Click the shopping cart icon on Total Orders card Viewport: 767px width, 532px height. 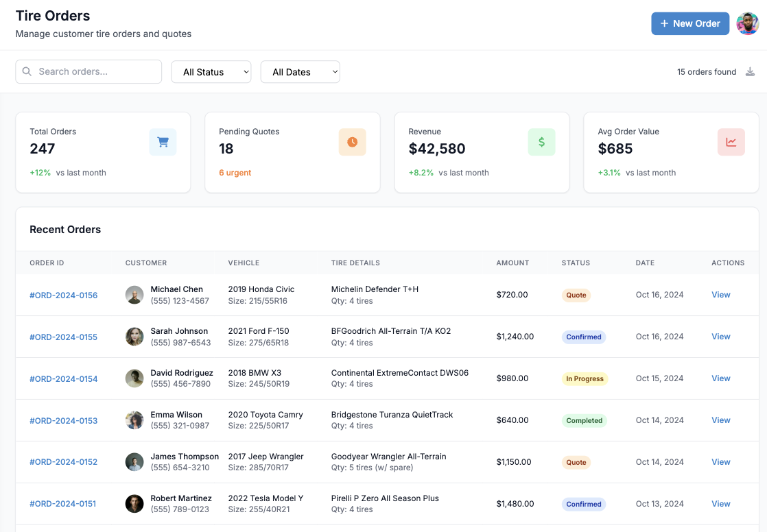pos(163,142)
